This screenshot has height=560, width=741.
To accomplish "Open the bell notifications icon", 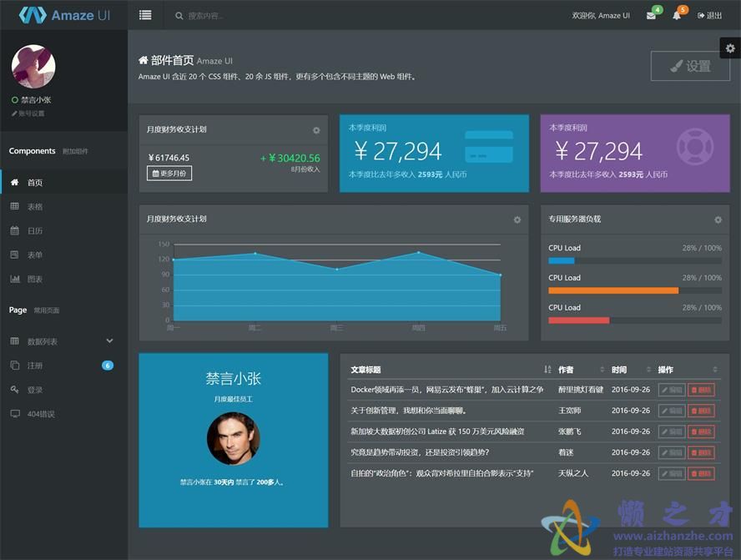I will (x=677, y=16).
